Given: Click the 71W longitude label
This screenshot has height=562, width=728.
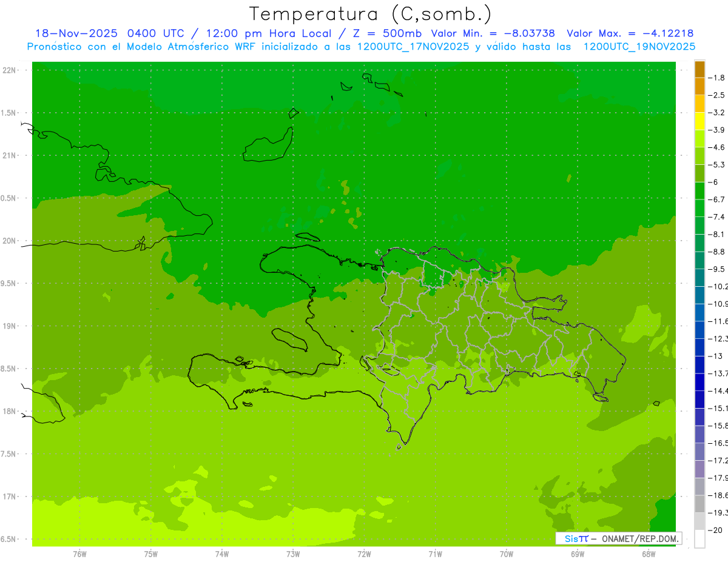Looking at the screenshot, I should tap(435, 554).
